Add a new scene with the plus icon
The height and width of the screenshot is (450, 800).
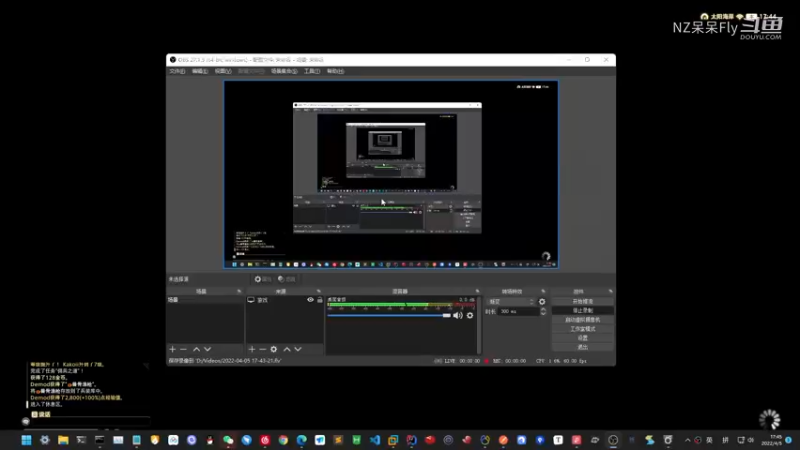tap(172, 349)
